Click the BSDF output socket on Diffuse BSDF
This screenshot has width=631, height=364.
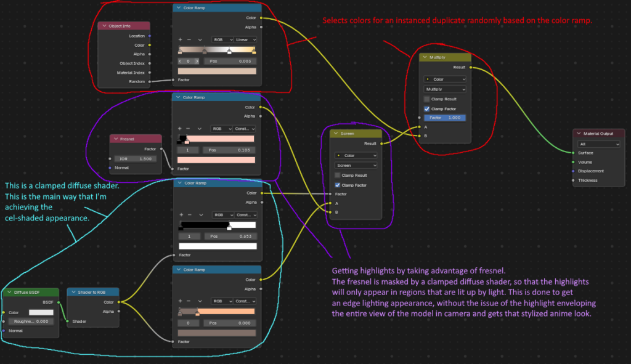59,302
